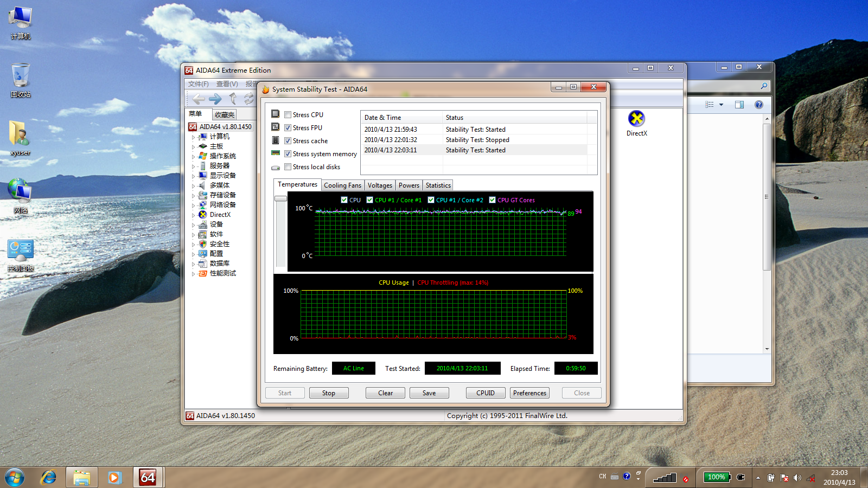Open the Preferences button

pyautogui.click(x=529, y=393)
